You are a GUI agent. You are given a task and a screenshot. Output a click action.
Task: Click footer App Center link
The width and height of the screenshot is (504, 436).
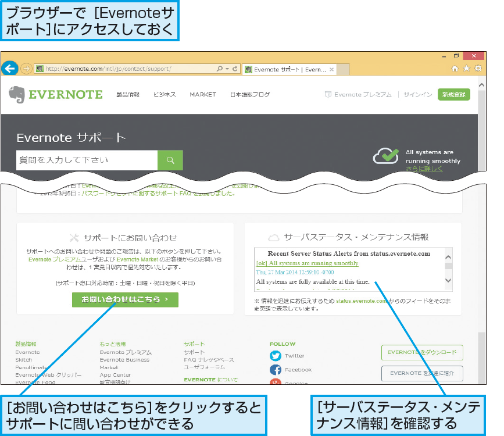(116, 375)
